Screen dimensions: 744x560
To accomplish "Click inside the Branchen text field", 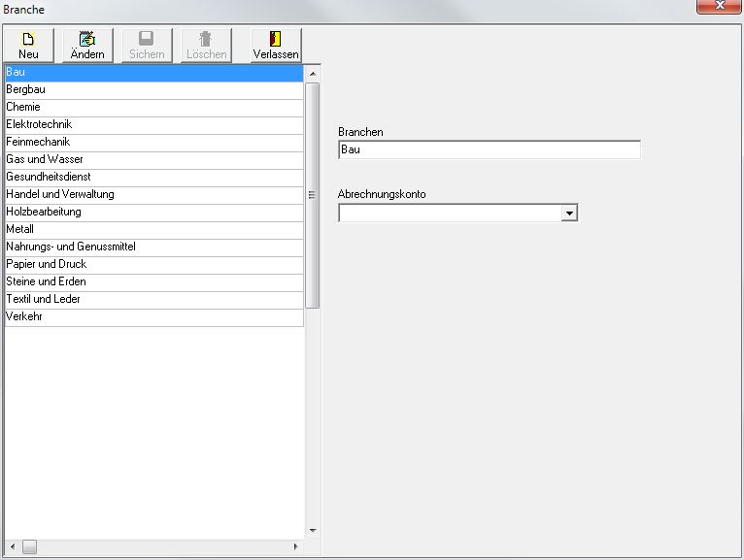I will click(489, 149).
